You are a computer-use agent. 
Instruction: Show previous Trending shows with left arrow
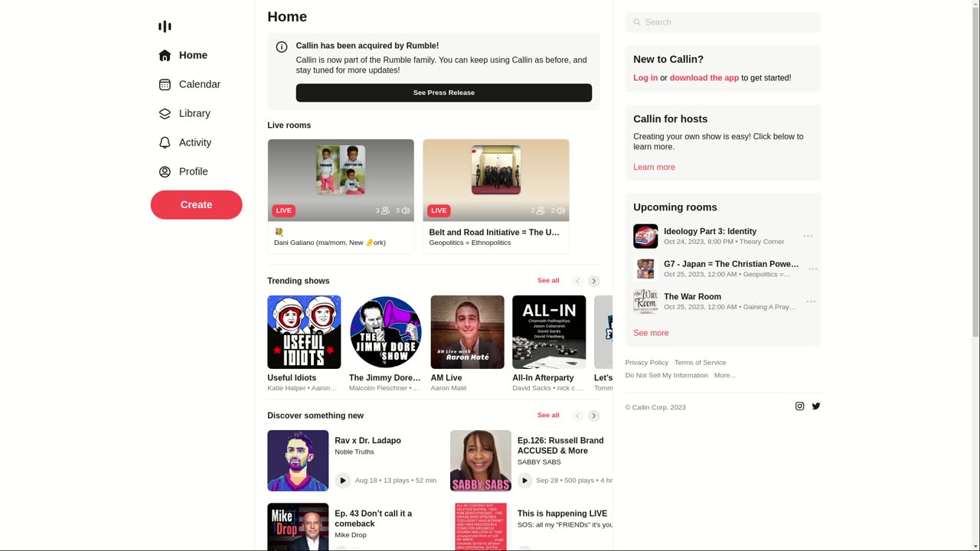point(578,281)
